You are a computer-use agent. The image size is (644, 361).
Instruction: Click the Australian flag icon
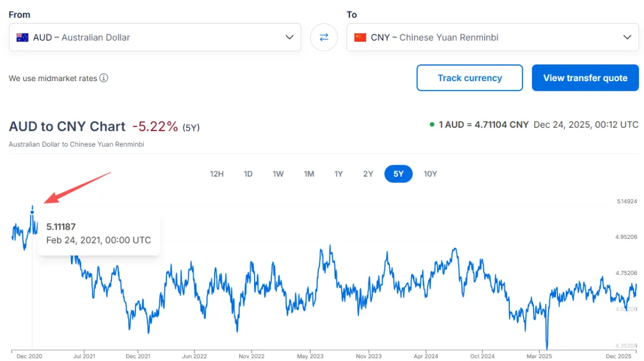23,37
